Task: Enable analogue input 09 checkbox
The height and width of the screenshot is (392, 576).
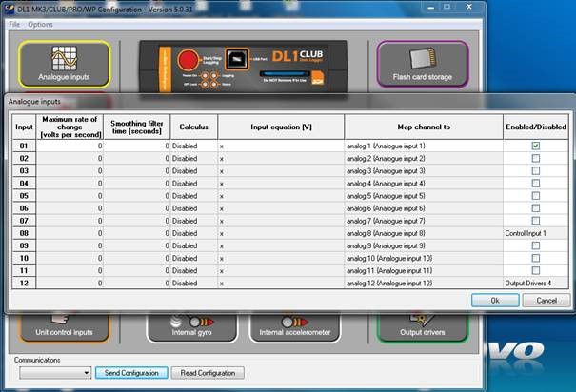Action: (x=536, y=245)
